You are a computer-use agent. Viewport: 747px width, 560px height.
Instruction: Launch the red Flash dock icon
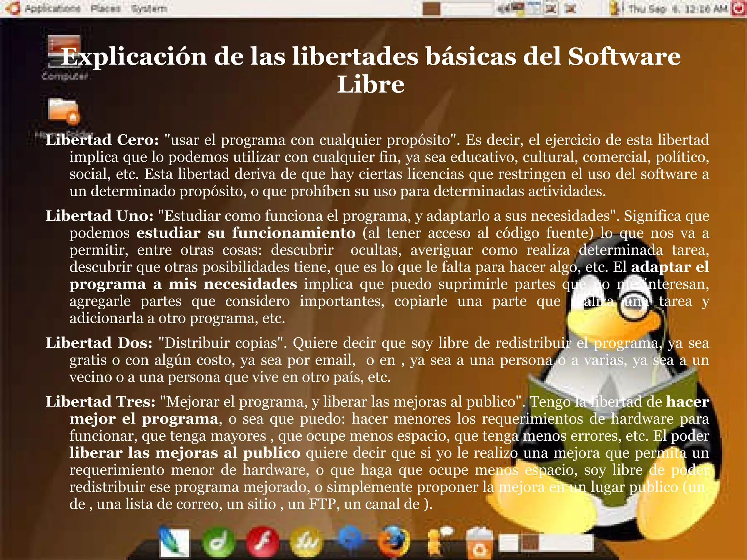coord(263,542)
